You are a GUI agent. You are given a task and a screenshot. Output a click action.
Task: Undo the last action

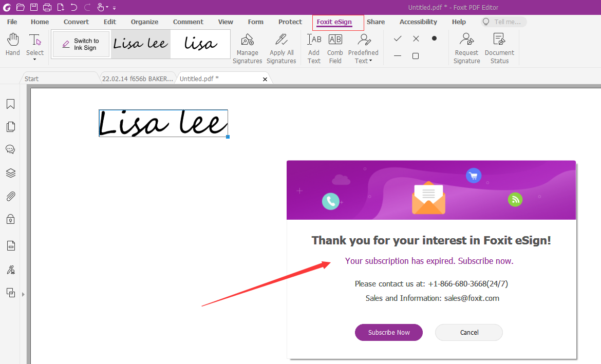coord(74,7)
